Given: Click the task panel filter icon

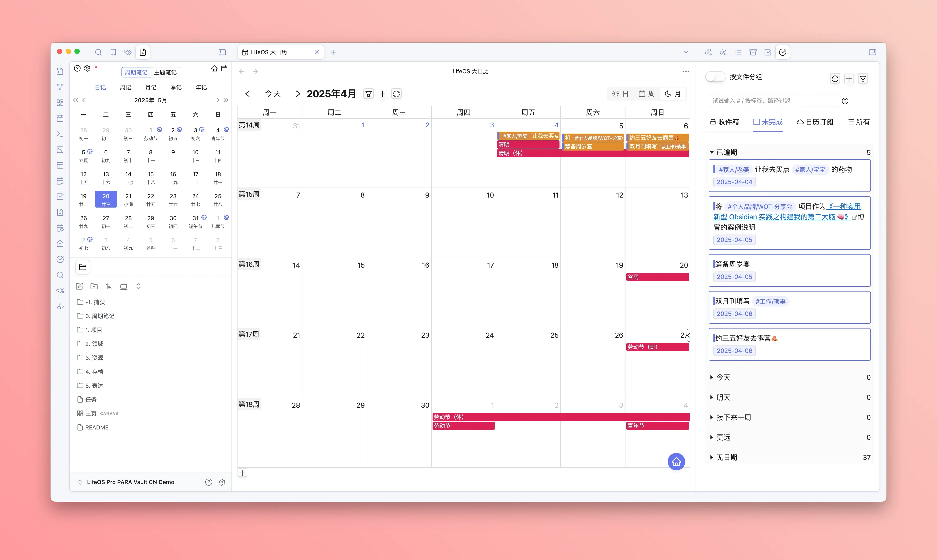Looking at the screenshot, I should coord(863,79).
